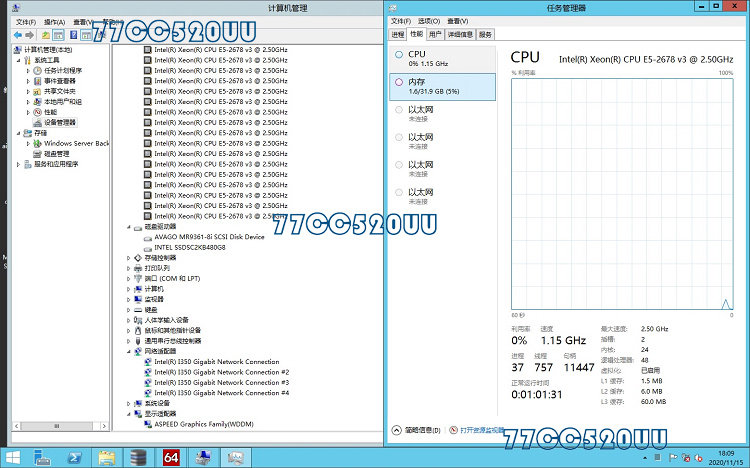Click the 通用串行总线控制器 USB icon
Image resolution: width=750 pixels, height=468 pixels.
pyautogui.click(x=138, y=341)
